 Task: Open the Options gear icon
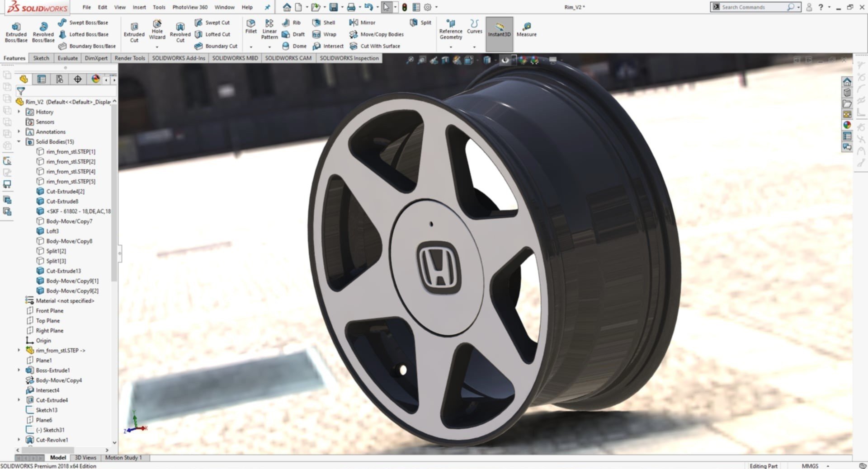(x=428, y=7)
